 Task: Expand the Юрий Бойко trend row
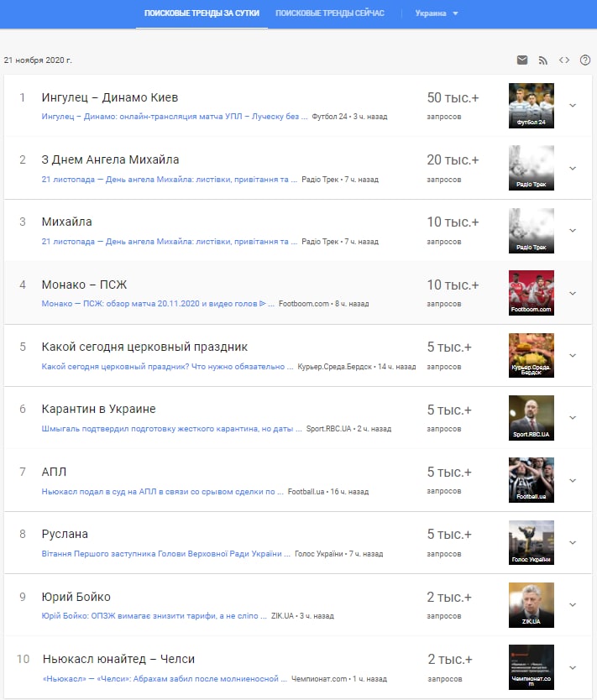[573, 605]
